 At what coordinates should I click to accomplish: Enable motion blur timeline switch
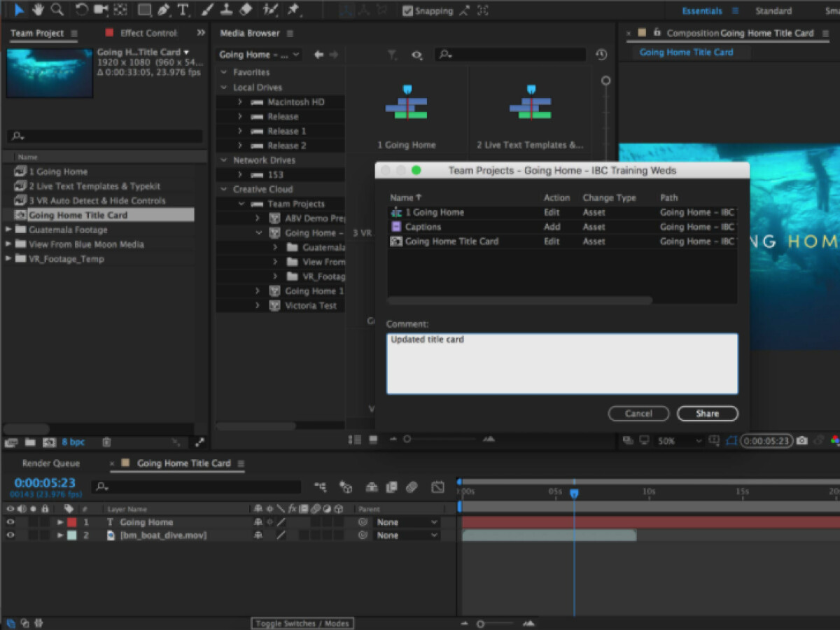tap(412, 486)
